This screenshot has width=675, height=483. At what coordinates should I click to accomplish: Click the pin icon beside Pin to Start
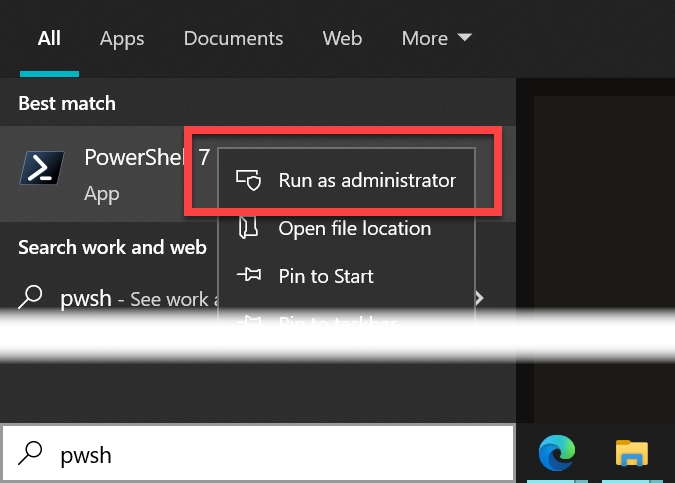coord(249,274)
